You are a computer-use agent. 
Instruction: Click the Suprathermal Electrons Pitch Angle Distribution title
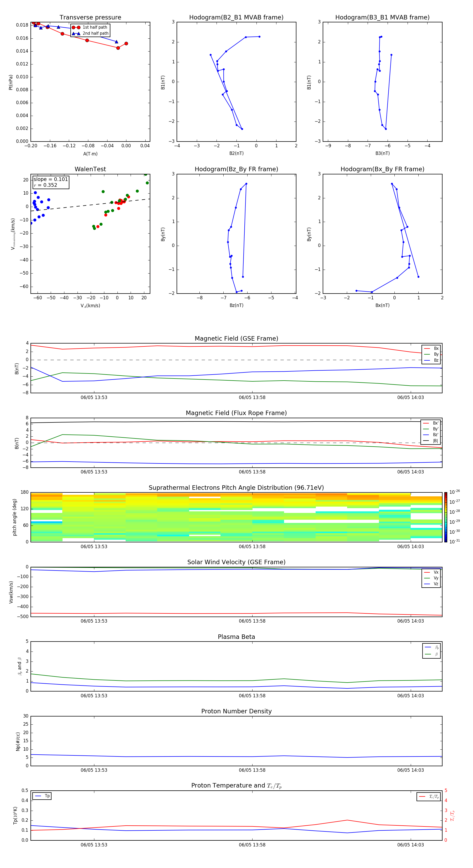236,488
